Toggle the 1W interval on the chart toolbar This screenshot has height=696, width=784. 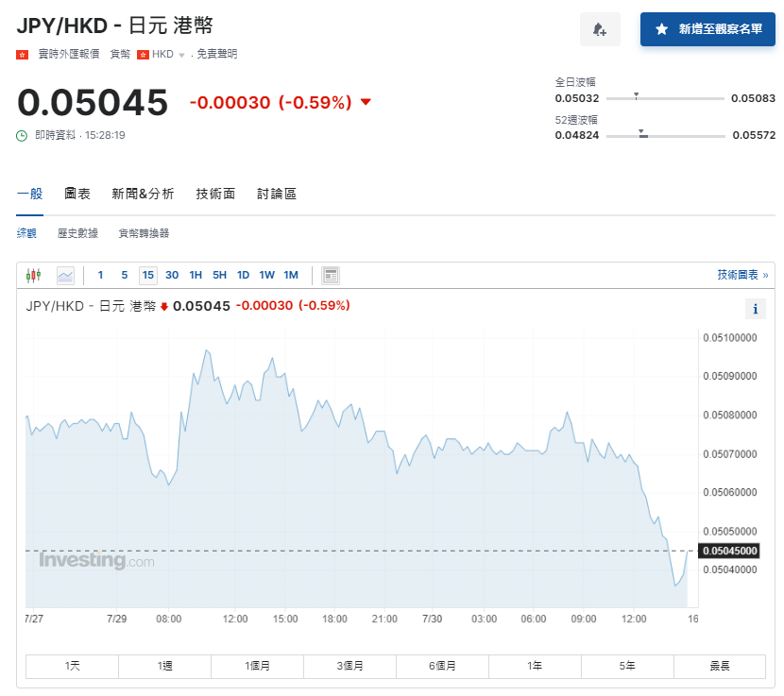click(266, 275)
